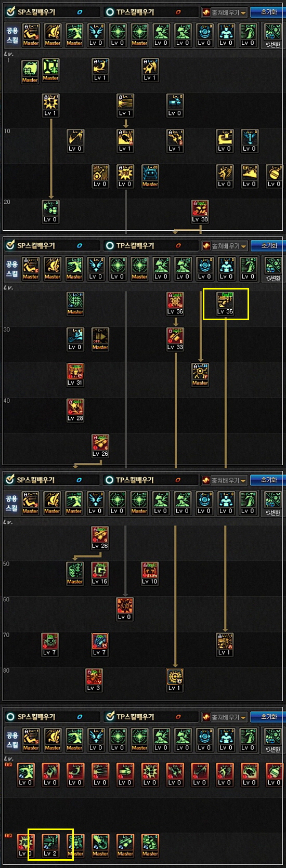Expand 홈채배우기 dropdown in the TP-checked panel
286x868 pixels.
coord(225,717)
